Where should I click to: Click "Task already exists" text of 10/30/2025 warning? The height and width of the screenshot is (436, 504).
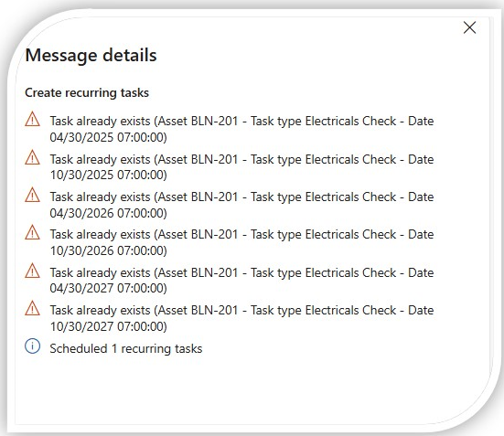click(100, 159)
